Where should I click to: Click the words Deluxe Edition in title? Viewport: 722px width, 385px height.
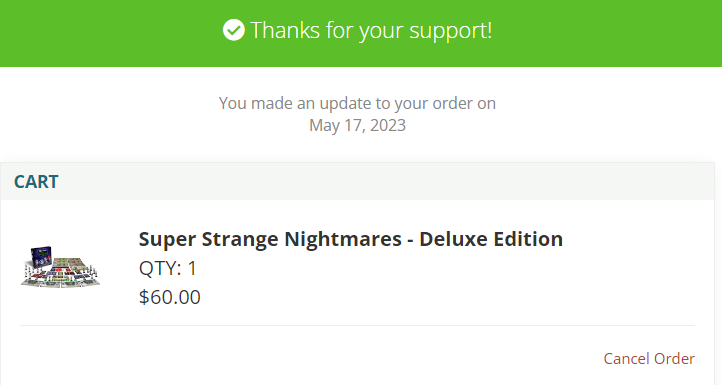pos(491,239)
